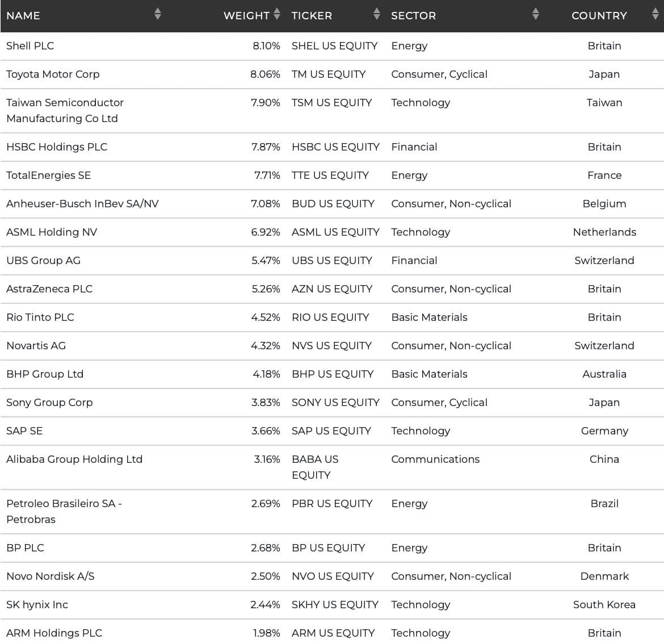Click the COUNTRY column sort arrows
664x644 pixels.
pyautogui.click(x=655, y=14)
